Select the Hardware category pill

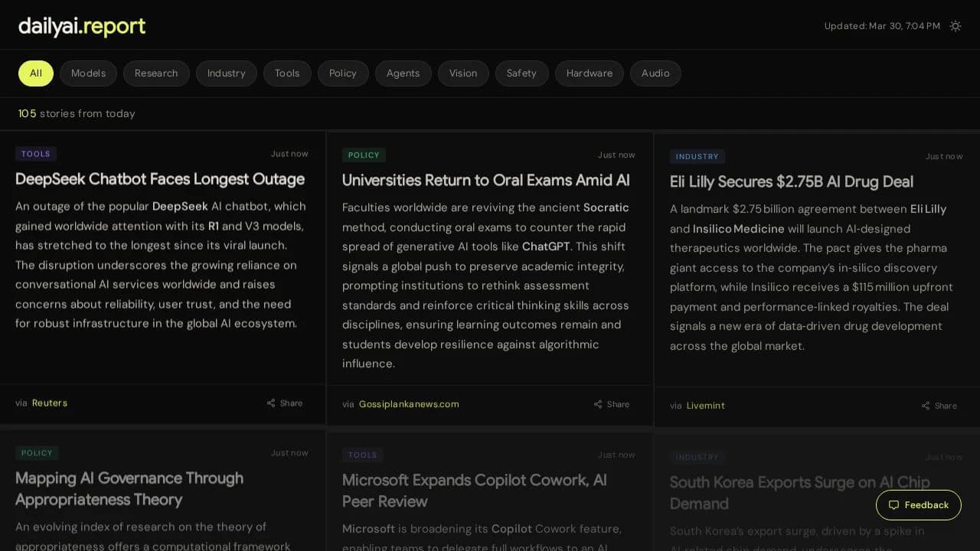tap(589, 73)
